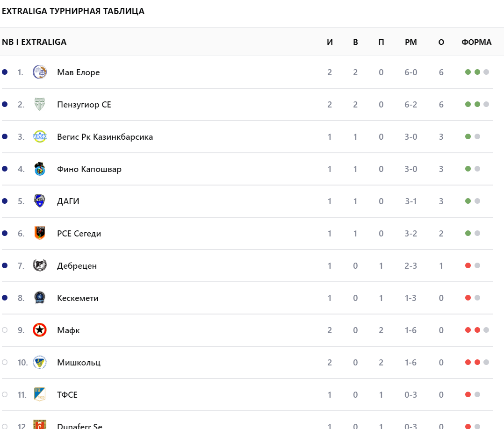Open the Кескемети team name link
This screenshot has width=504, height=429.
78,298
